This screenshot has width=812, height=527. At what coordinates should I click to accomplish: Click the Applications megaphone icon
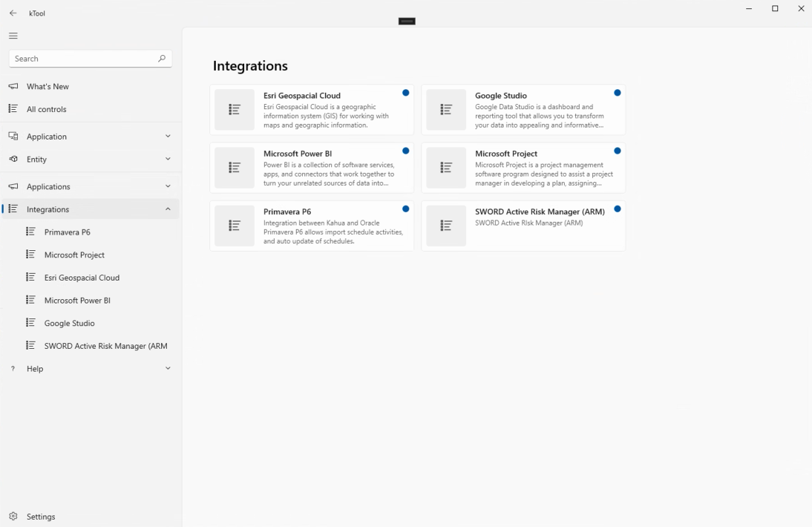click(13, 186)
